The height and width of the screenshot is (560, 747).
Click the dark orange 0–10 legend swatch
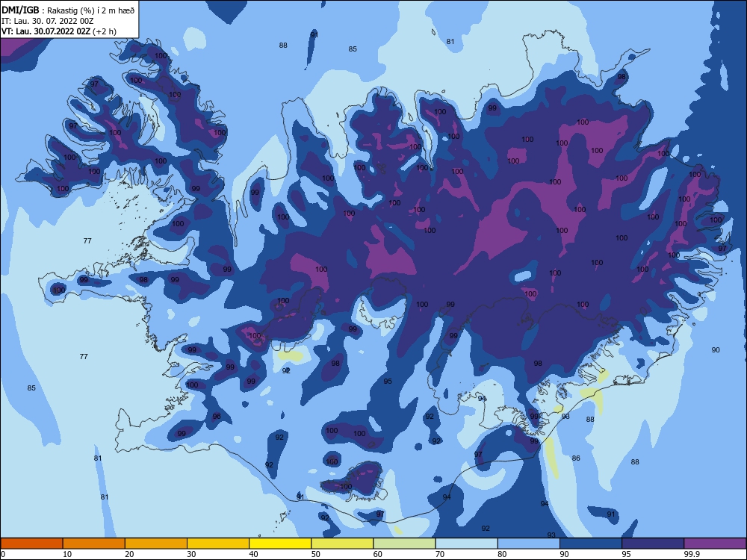click(31, 544)
